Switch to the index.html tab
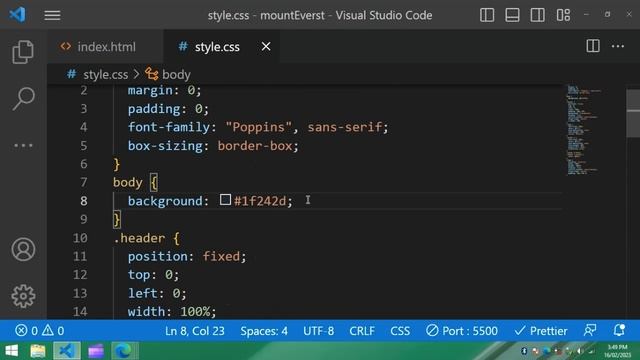This screenshot has width=640, height=360. [x=98, y=47]
